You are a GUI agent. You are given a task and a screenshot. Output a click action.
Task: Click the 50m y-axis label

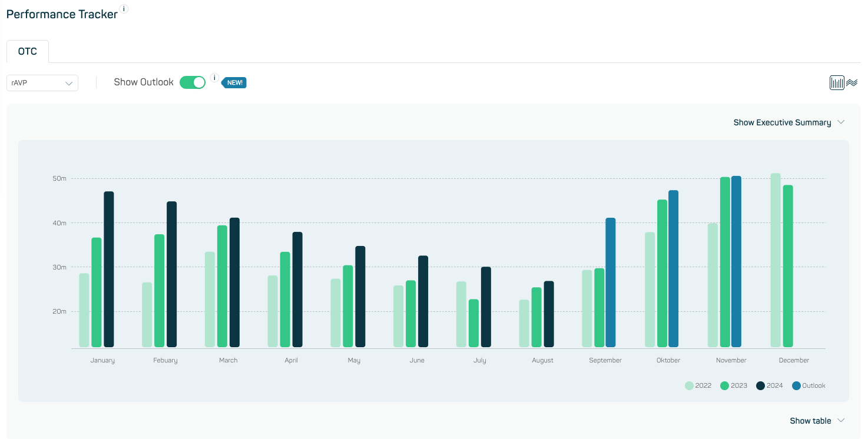pyautogui.click(x=59, y=178)
